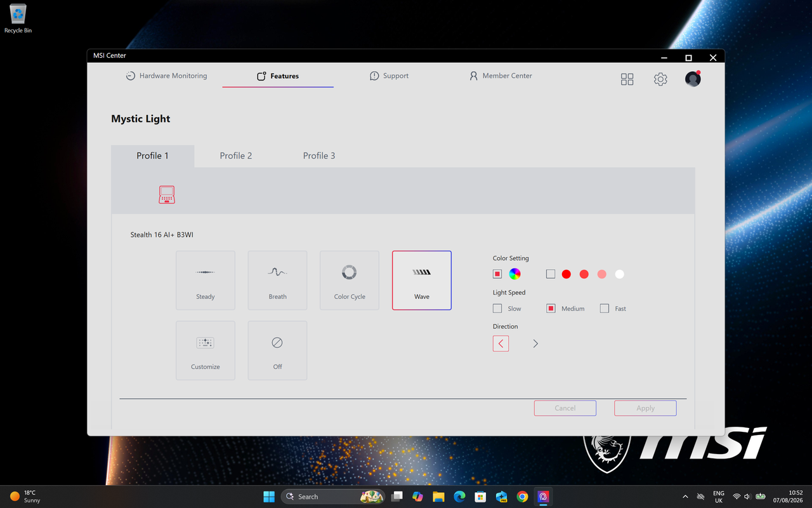This screenshot has height=508, width=812.
Task: Open the ENG UK language indicator
Action: pos(719,497)
